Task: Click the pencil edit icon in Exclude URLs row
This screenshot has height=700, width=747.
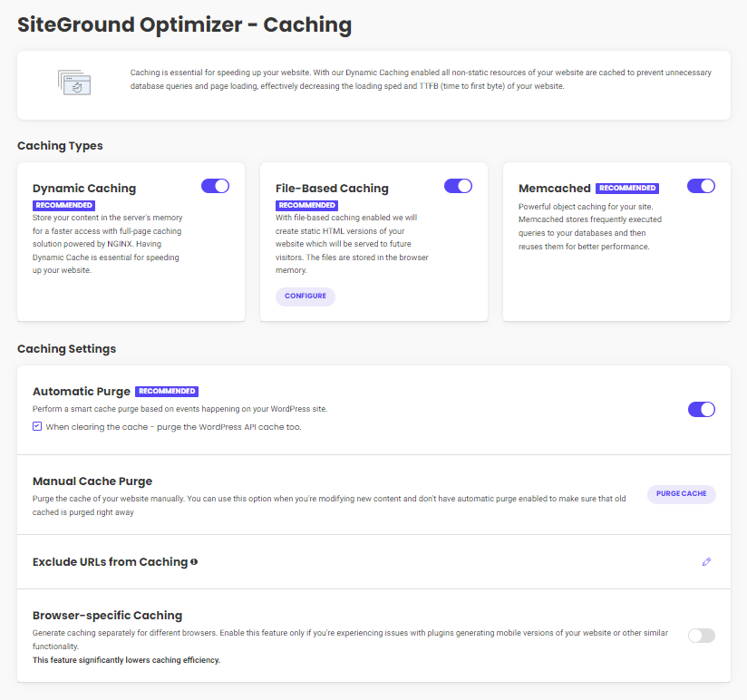Action: [706, 562]
